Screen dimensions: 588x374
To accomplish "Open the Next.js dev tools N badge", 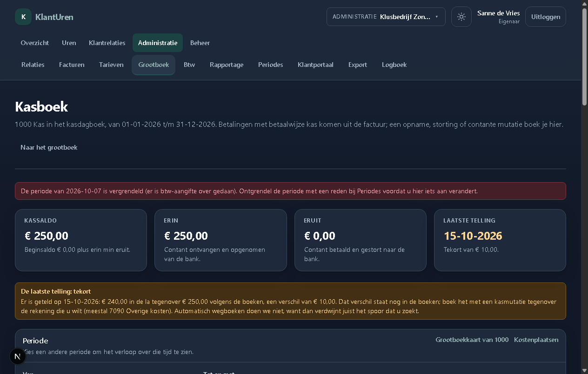I will [x=17, y=356].
